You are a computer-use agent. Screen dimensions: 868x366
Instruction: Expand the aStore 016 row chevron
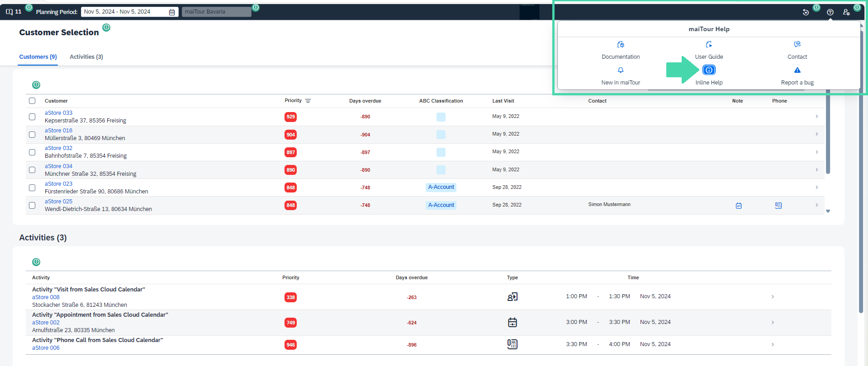coord(816,134)
